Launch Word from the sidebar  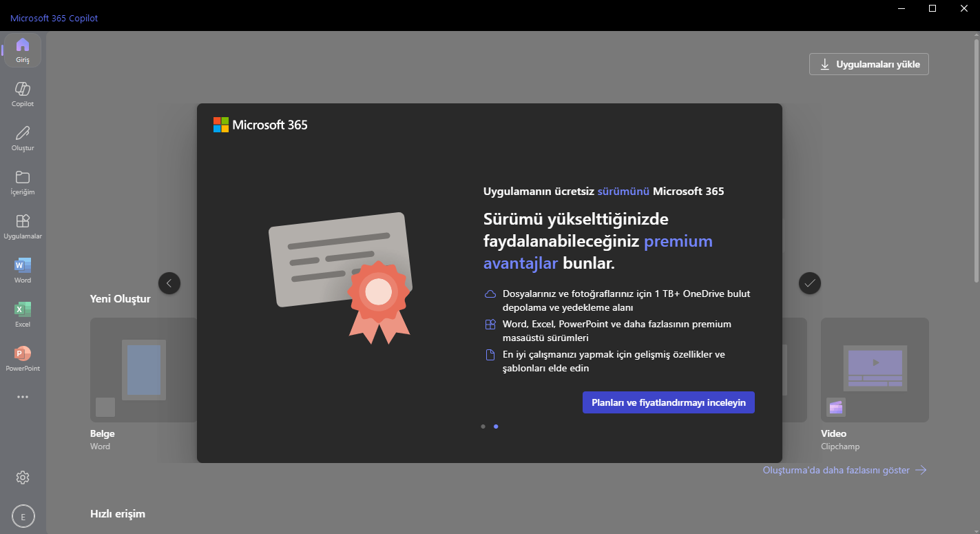pos(23,271)
